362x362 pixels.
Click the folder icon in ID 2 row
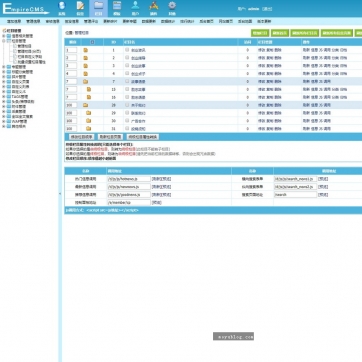[x=86, y=58]
